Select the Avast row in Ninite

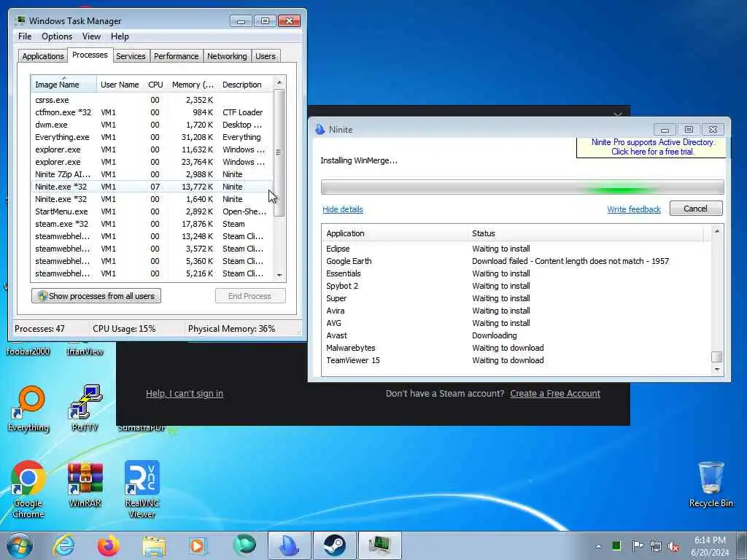tap(516, 335)
